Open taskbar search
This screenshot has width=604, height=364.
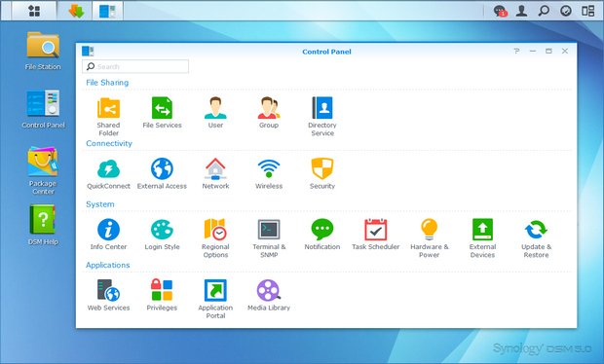coord(544,11)
